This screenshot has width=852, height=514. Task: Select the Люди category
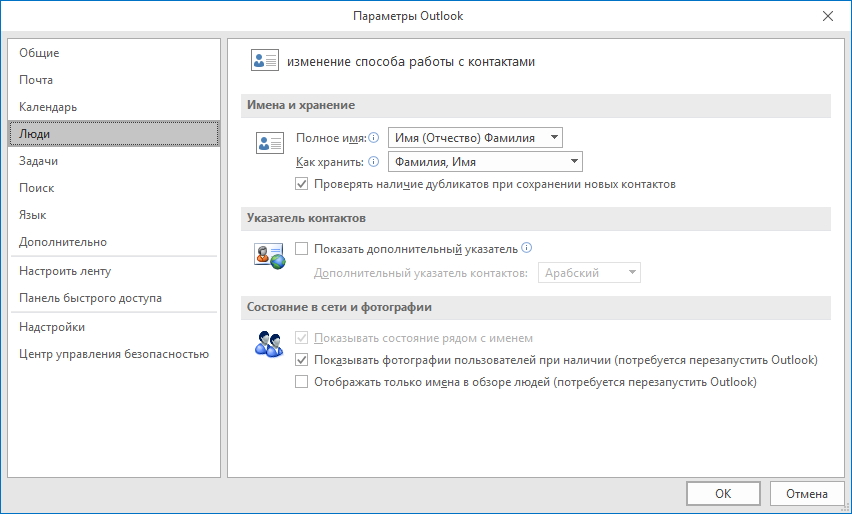(x=114, y=134)
